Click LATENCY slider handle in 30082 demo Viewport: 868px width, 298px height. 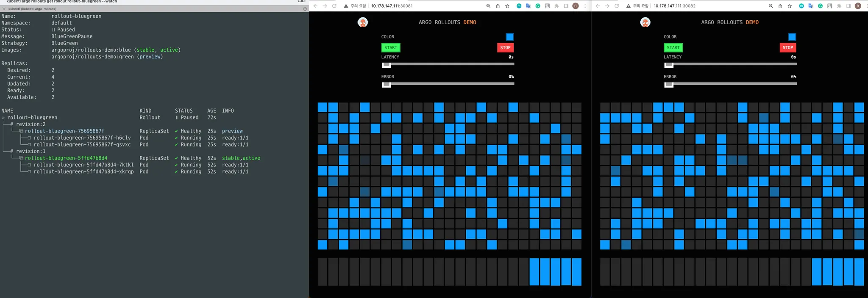(x=669, y=65)
